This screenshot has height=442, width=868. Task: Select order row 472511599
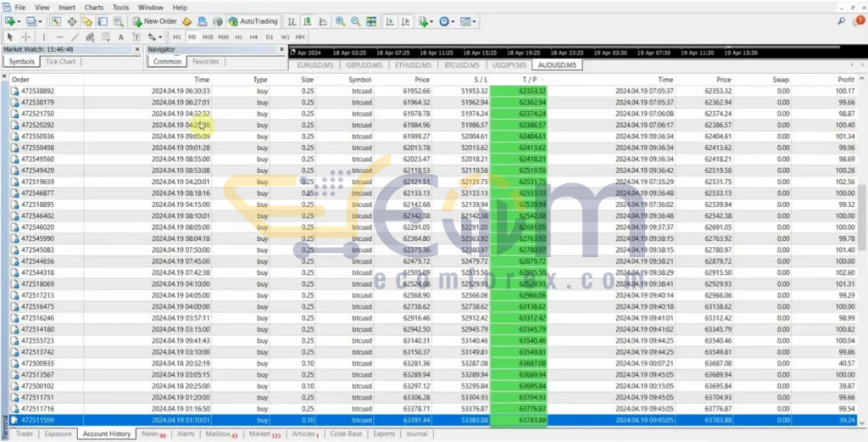(x=433, y=421)
